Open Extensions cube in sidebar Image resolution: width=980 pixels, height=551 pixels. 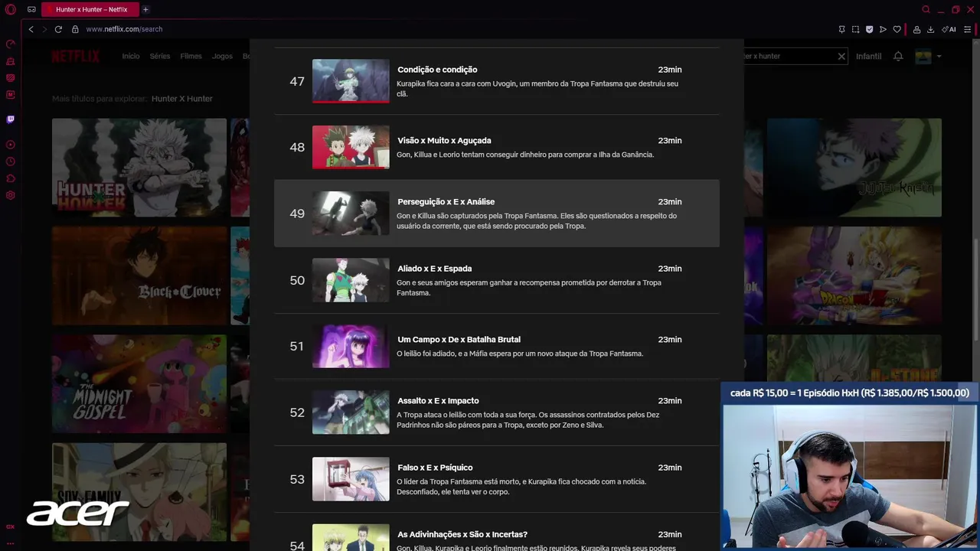pos(11,178)
